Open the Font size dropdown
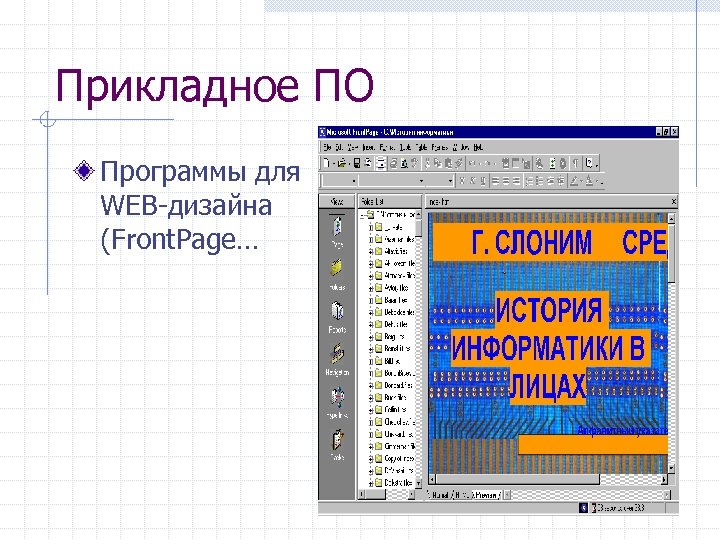The width and height of the screenshot is (720, 540). (x=450, y=181)
